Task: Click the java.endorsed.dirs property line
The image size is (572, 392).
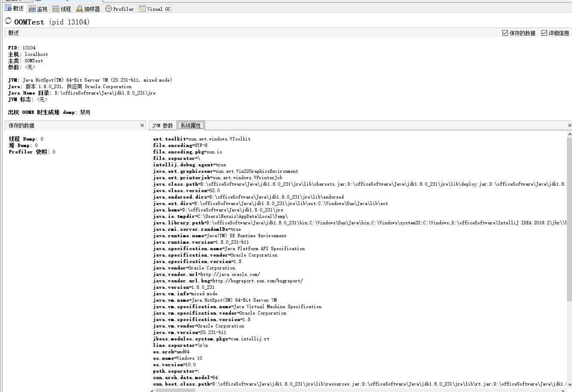Action: (248, 197)
